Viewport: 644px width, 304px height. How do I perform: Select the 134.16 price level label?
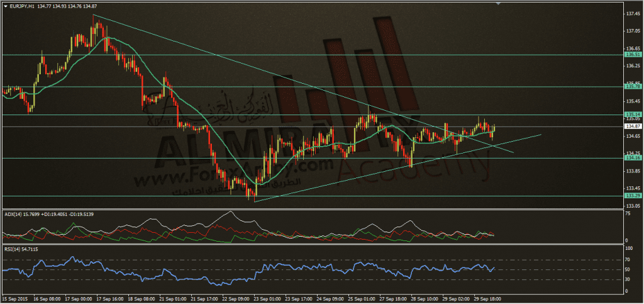pos(633,158)
